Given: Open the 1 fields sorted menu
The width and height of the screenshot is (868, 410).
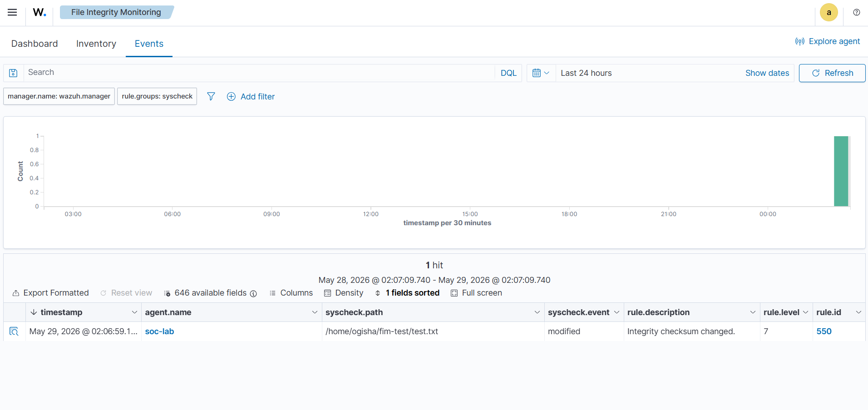Looking at the screenshot, I should pyautogui.click(x=407, y=293).
